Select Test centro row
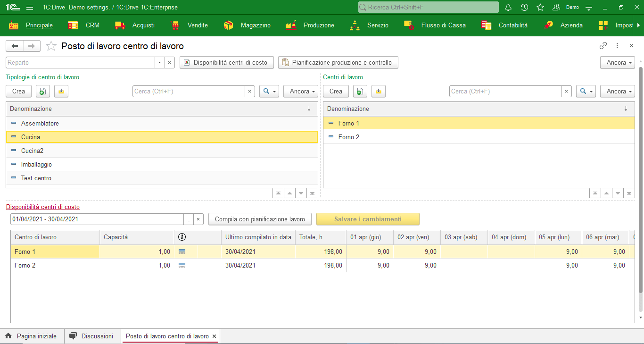This screenshot has height=344, width=644. (x=162, y=178)
